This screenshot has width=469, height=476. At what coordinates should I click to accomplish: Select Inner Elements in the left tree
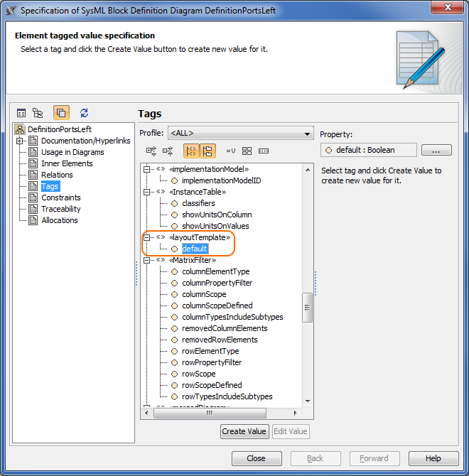click(67, 163)
